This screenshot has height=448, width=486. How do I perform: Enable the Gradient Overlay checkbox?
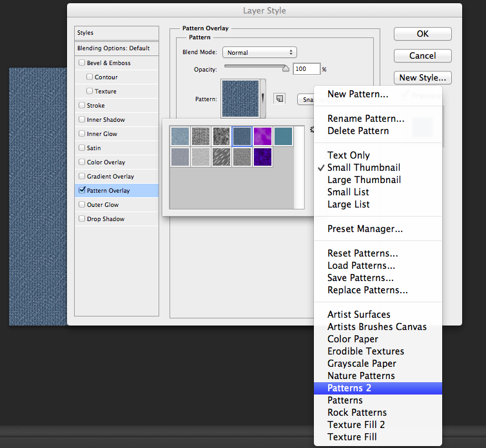tap(82, 176)
